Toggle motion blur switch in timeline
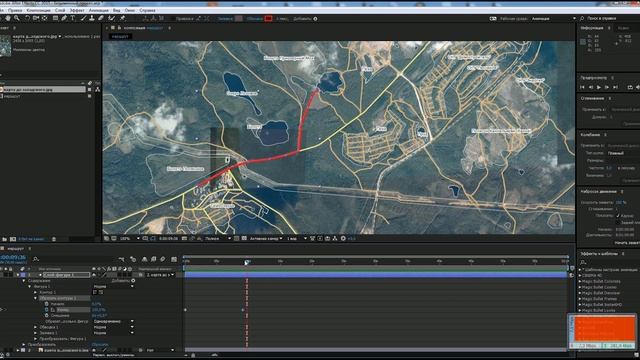This screenshot has height=360, width=640. (163, 259)
